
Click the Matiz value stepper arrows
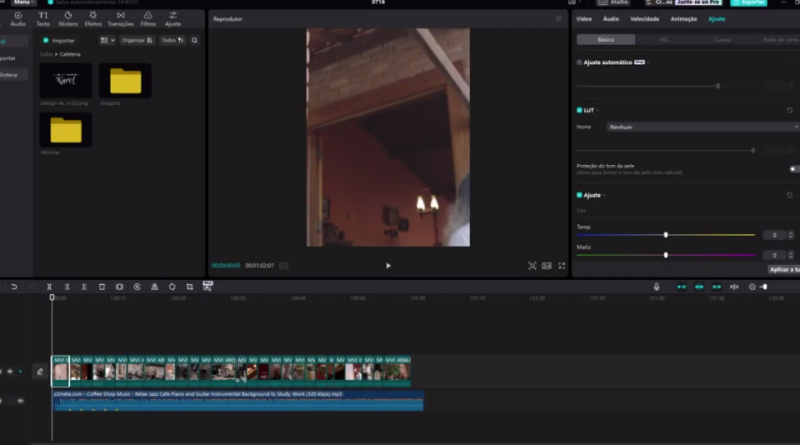(791, 255)
